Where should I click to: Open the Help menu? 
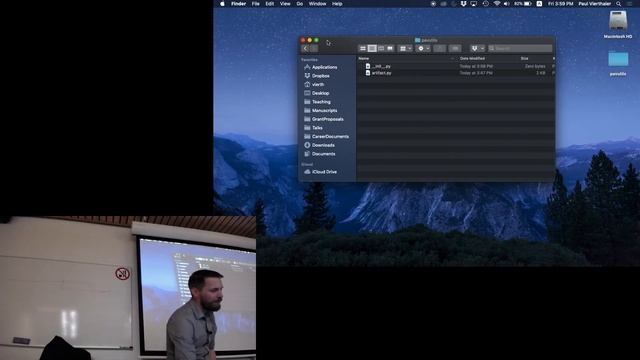coord(337,4)
